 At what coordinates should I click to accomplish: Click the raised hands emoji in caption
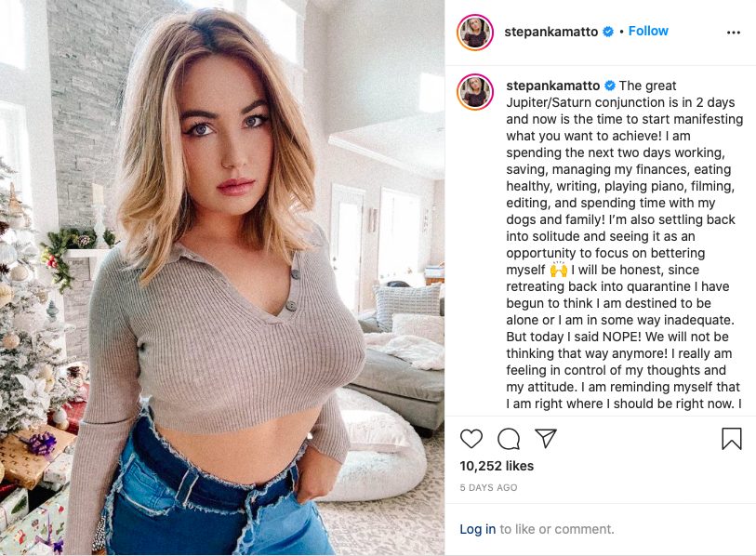click(558, 270)
